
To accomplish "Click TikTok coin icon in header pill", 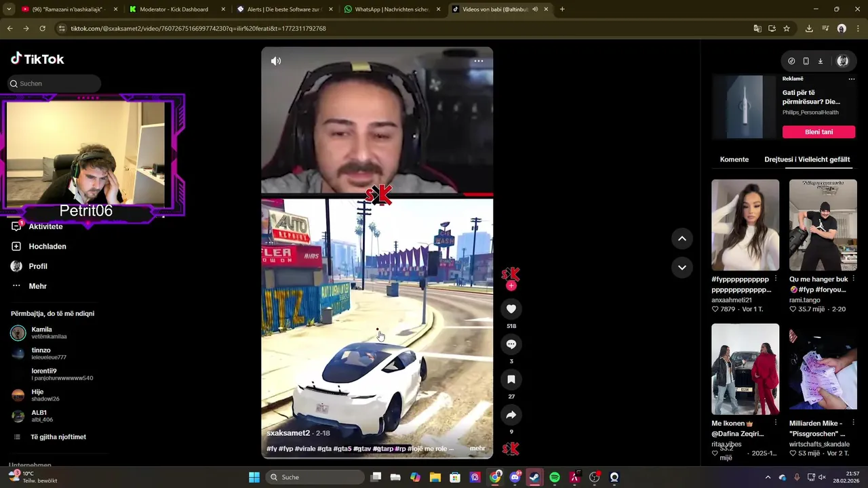I will click(791, 61).
